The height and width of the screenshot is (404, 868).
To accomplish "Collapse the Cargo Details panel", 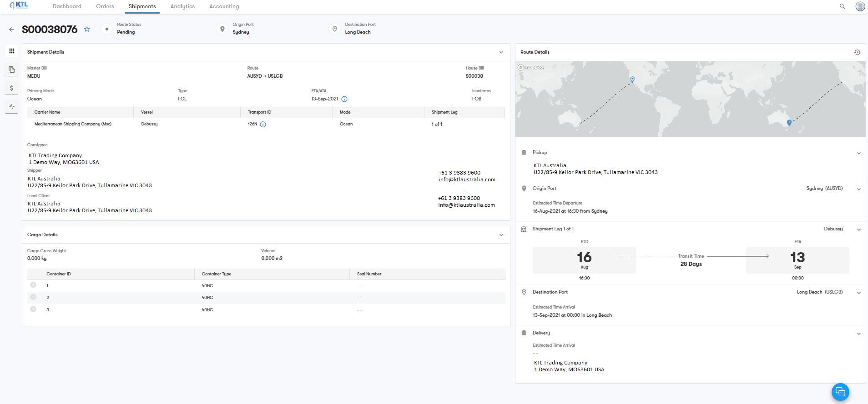I will pyautogui.click(x=501, y=235).
